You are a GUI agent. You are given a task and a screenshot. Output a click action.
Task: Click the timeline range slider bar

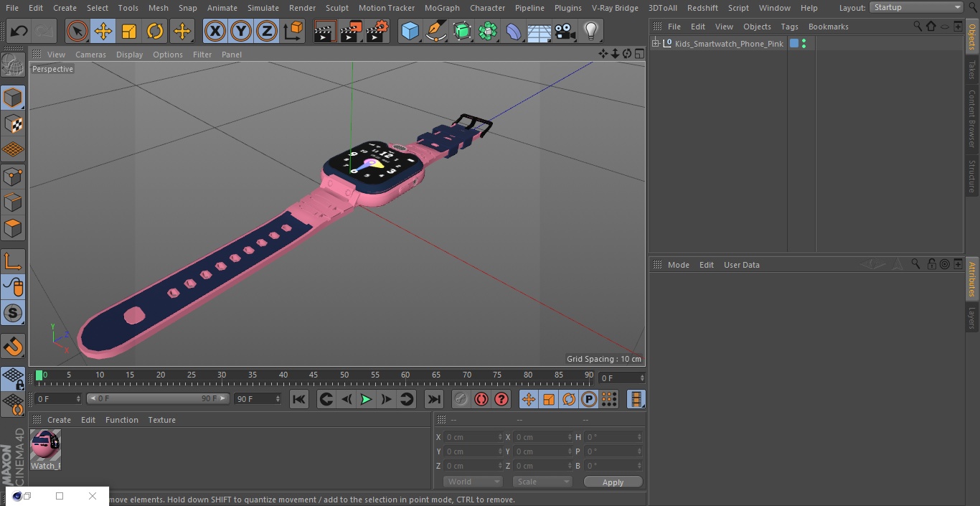[x=158, y=398]
